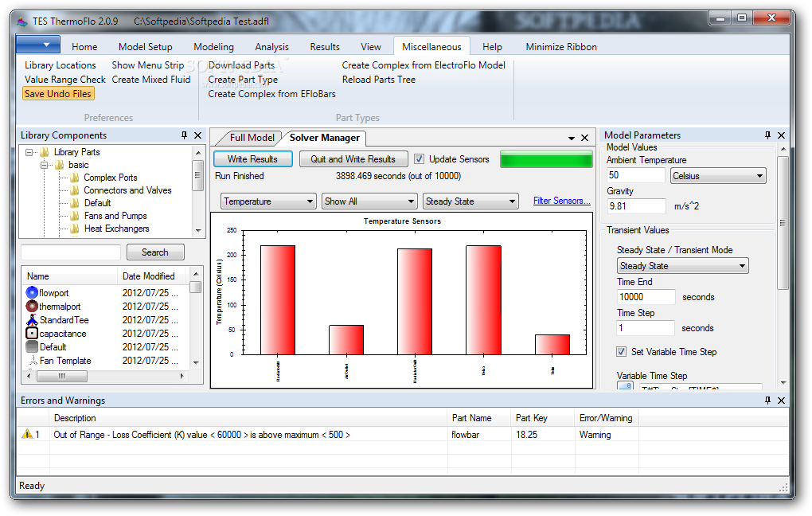812x516 pixels.
Task: Click the Time End value field
Action: (646, 297)
